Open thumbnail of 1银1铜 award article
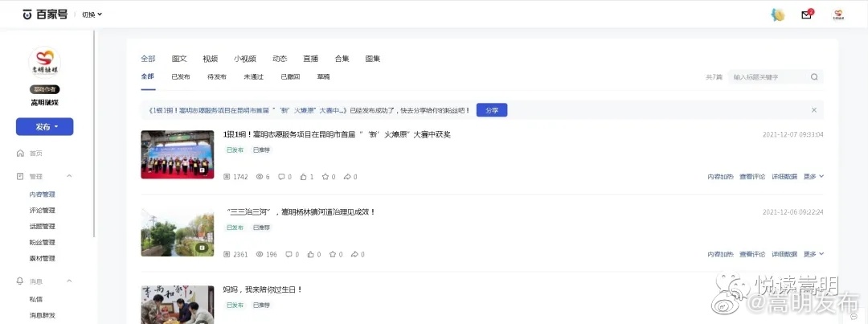The width and height of the screenshot is (868, 324). pyautogui.click(x=177, y=154)
